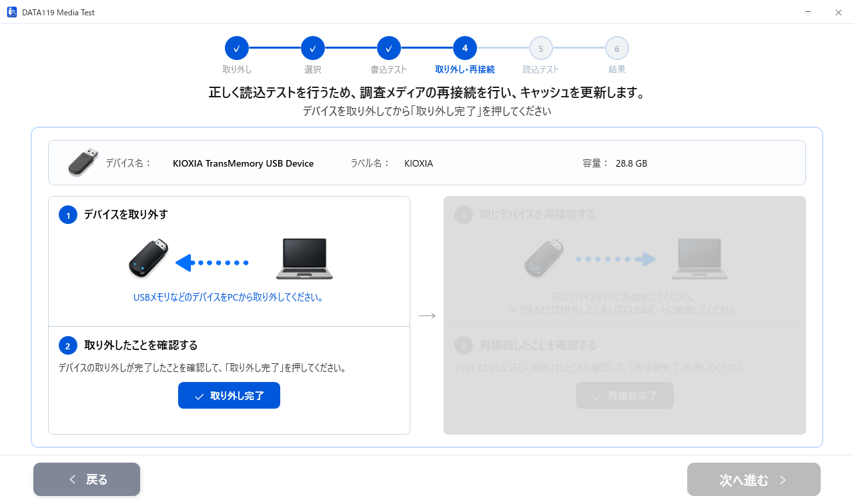Click the USB stick illustration in デバイスを取り外す
The height and width of the screenshot is (504, 854).
tap(148, 258)
